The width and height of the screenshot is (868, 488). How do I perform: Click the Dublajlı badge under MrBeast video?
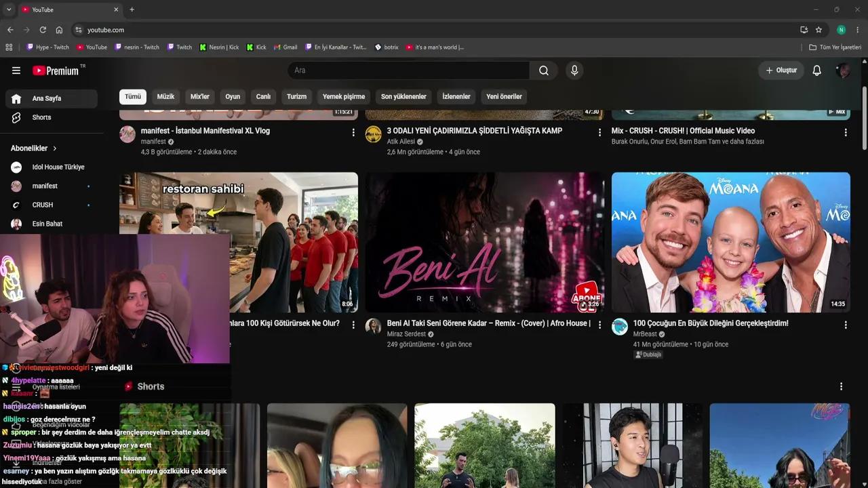point(648,354)
